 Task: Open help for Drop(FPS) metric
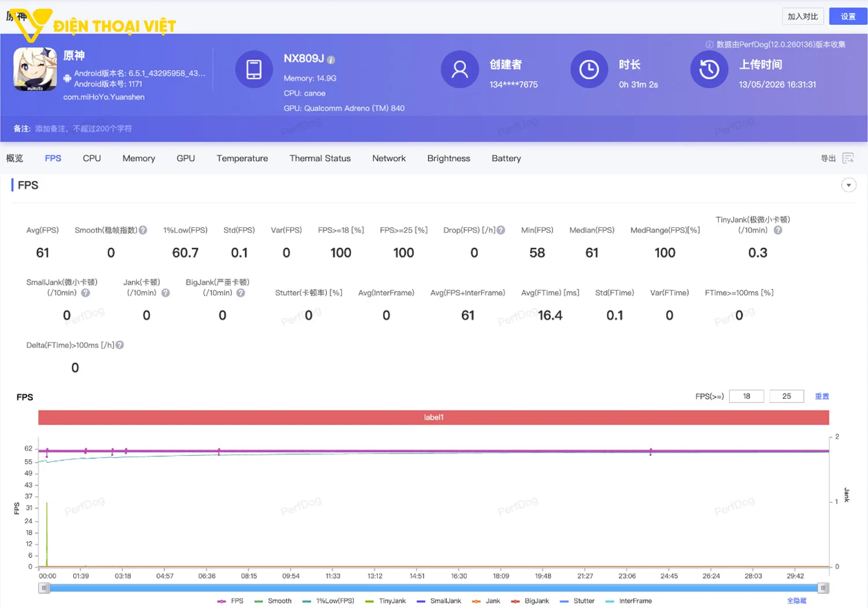pos(501,230)
